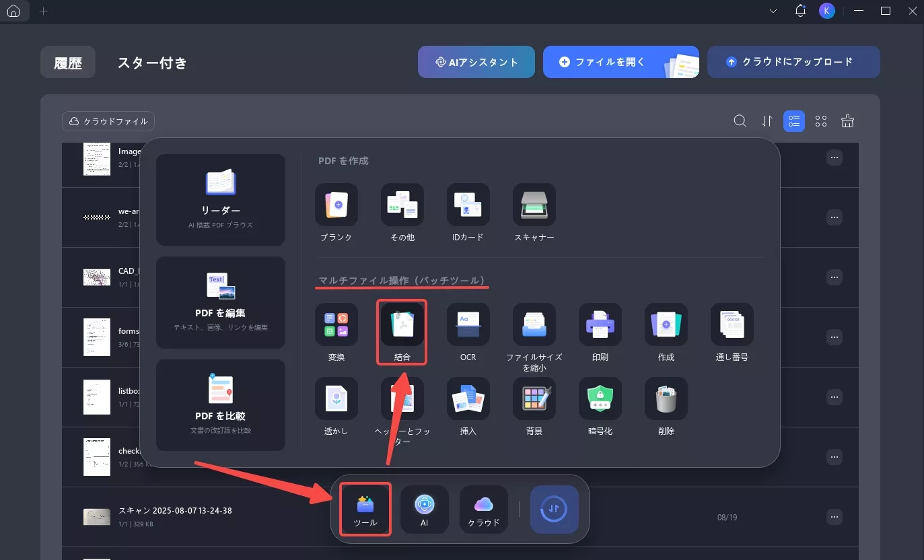Open the PDF を比較 card
Image resolution: width=924 pixels, height=560 pixels.
(221, 405)
